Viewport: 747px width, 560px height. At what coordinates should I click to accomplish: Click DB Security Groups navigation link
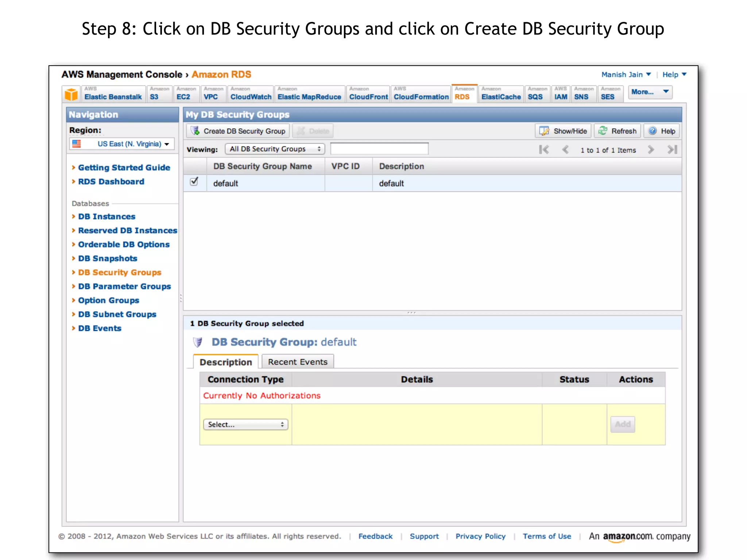click(120, 272)
